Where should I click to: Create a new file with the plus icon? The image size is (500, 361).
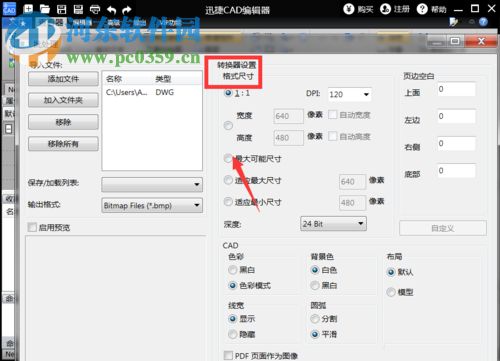(x=28, y=9)
